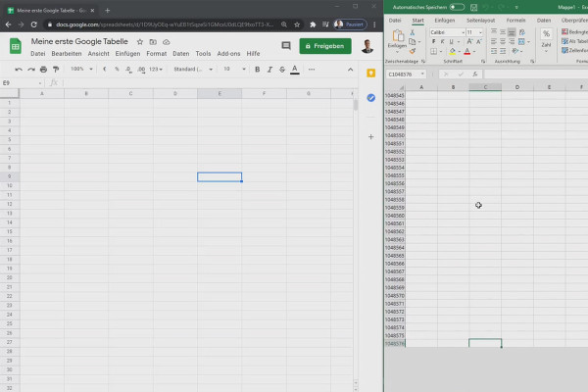Toggle bold in Google Sheets toolbar
The width and height of the screenshot is (588, 392).
[257, 70]
